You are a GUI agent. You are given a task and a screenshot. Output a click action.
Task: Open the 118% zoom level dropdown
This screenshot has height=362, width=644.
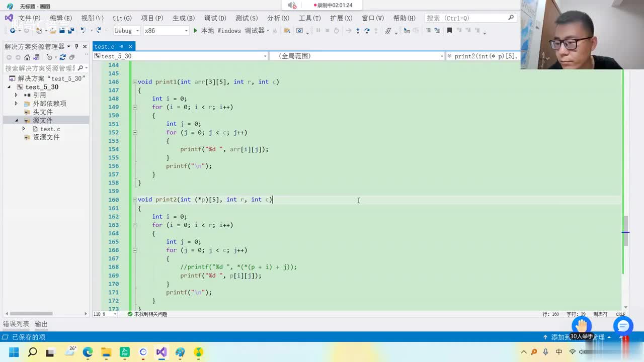[x=115, y=314]
